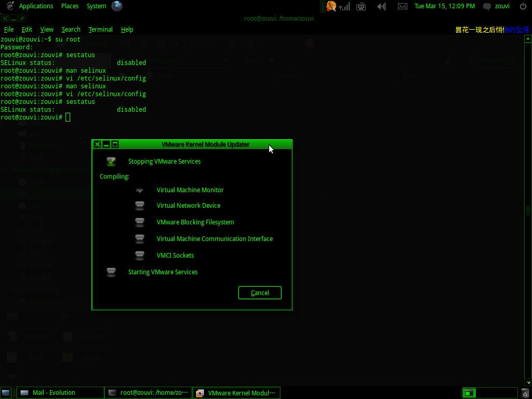Click the mail envelope tray icon
Image resolution: width=532 pixels, height=399 pixels.
pyautogui.click(x=403, y=6)
